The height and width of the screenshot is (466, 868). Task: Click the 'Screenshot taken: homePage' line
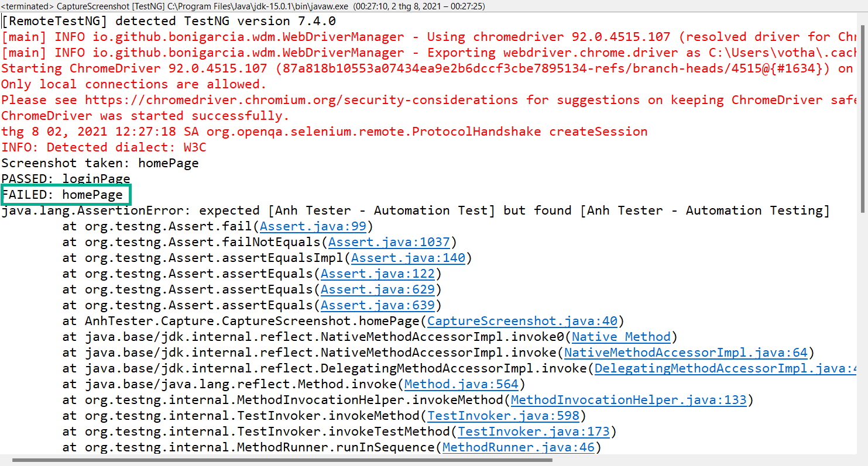coord(100,163)
